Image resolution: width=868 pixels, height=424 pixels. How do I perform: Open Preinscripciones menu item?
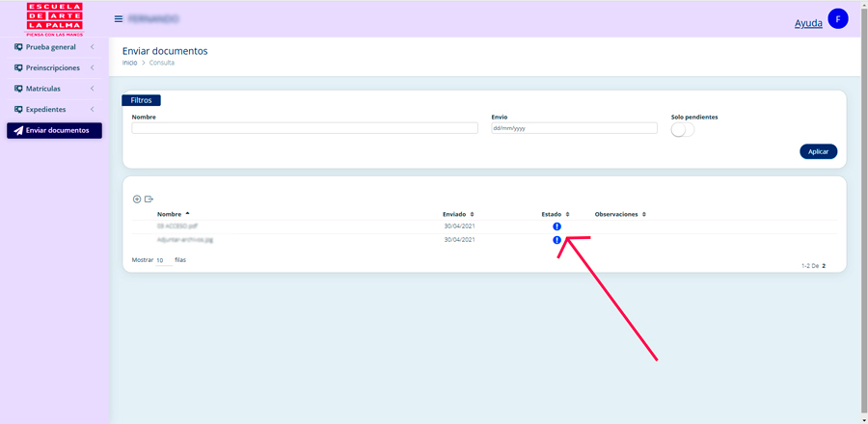pyautogui.click(x=54, y=68)
